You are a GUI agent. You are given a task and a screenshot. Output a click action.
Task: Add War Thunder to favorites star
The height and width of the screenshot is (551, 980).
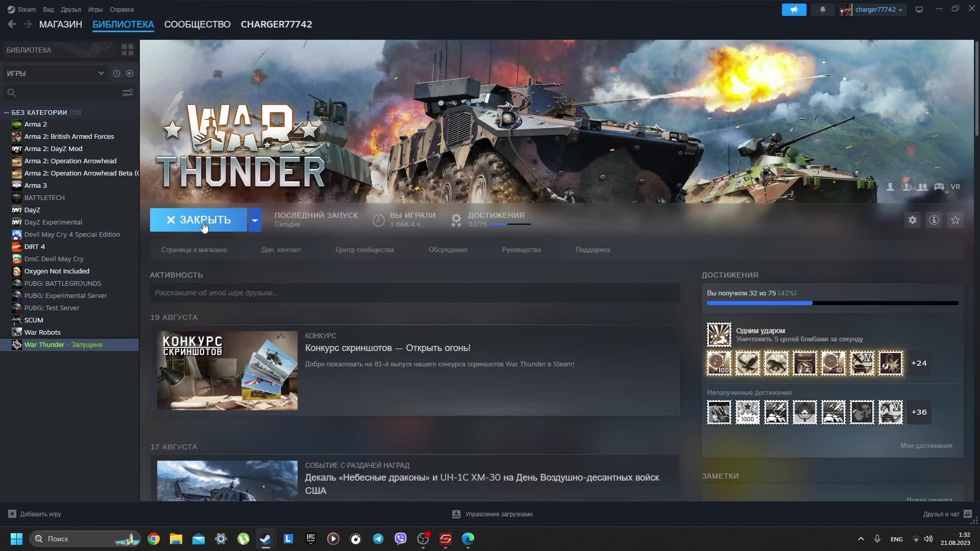(955, 220)
